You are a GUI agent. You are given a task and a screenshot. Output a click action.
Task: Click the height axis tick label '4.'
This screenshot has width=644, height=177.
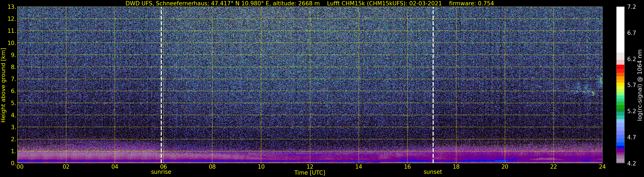click(x=13, y=115)
